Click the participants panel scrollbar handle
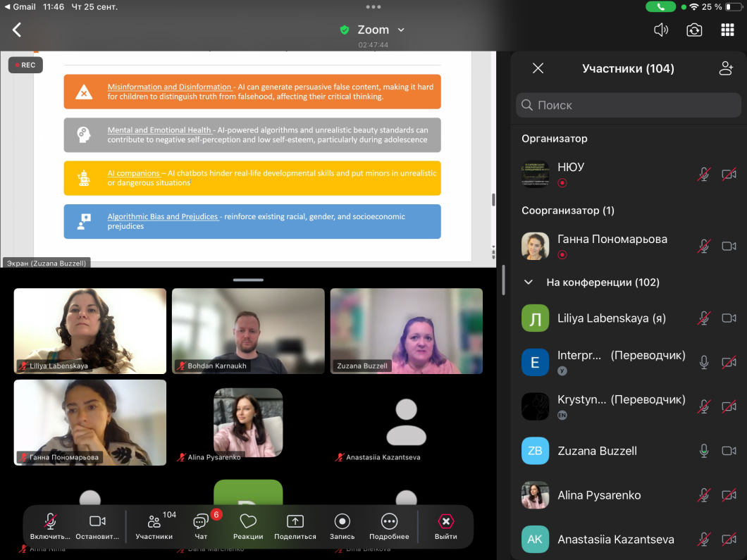 coord(503,280)
